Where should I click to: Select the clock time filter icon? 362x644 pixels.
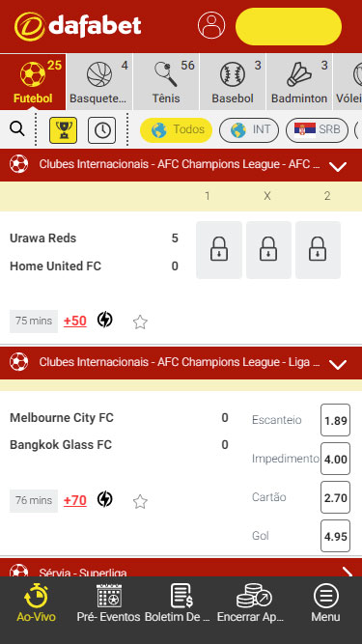pos(101,130)
